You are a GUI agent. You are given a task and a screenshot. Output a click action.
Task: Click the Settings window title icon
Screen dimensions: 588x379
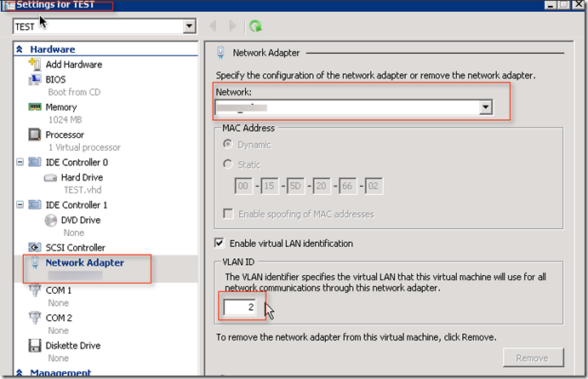tap(9, 5)
